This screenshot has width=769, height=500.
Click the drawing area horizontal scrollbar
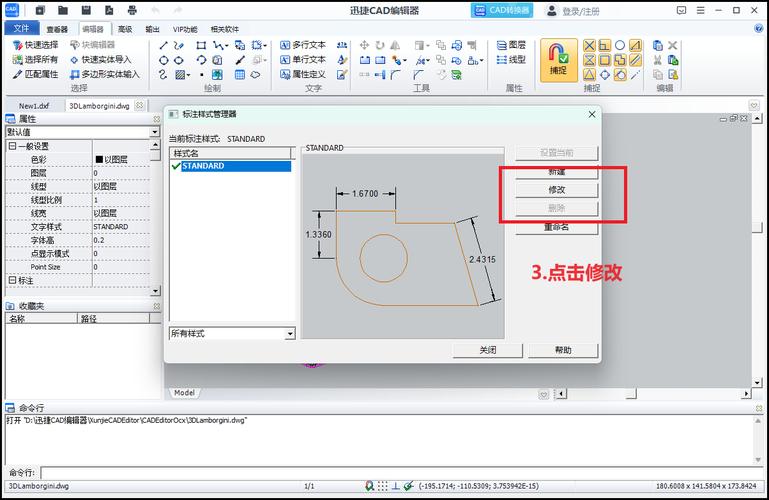653,394
